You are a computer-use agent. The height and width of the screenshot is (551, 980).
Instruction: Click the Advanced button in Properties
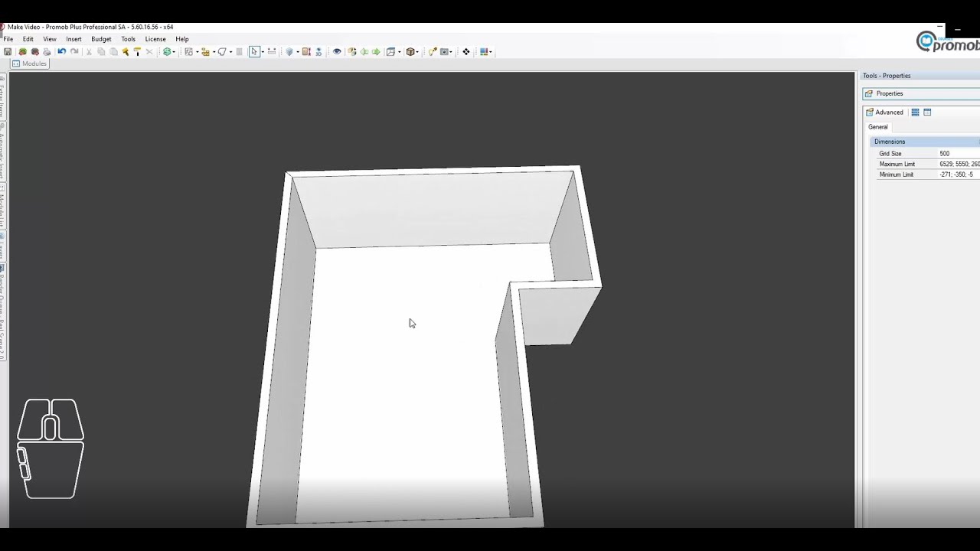pos(884,112)
